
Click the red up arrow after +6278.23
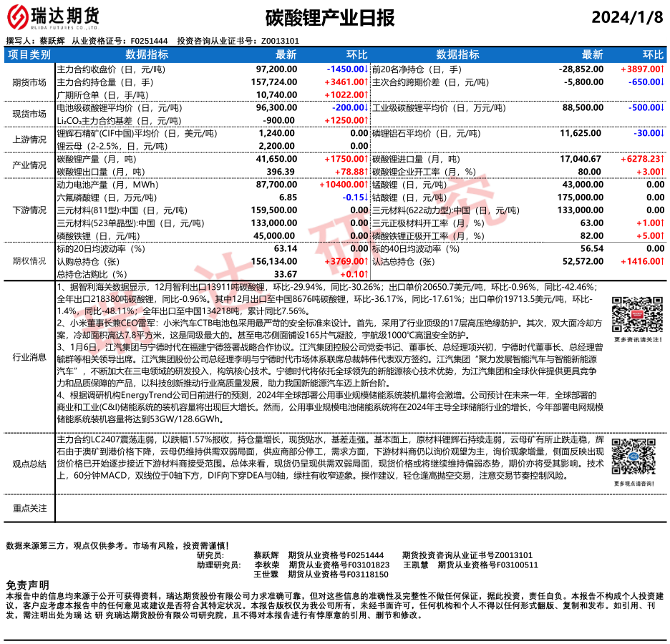pyautogui.click(x=663, y=159)
